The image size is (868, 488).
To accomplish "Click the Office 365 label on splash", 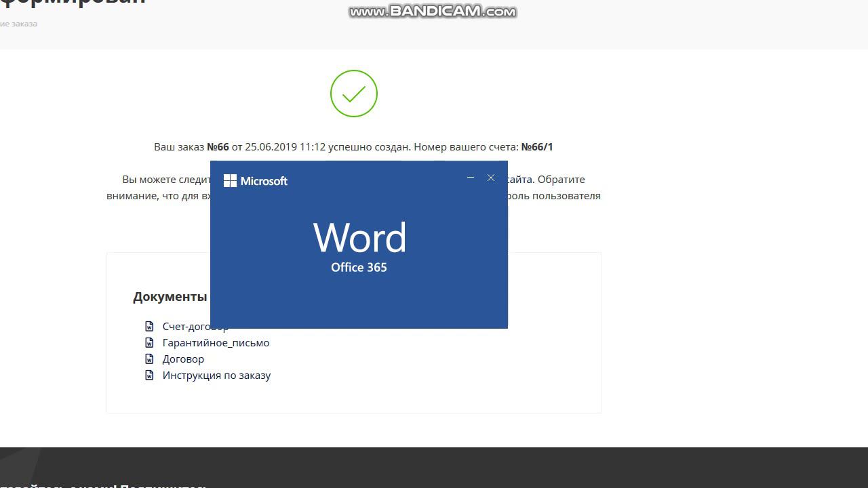I will click(x=359, y=268).
